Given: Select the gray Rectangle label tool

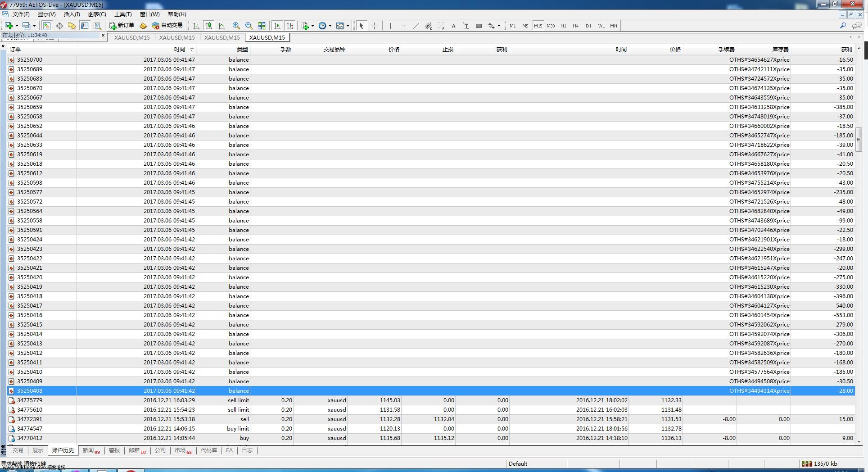Looking at the screenshot, I should (479, 26).
